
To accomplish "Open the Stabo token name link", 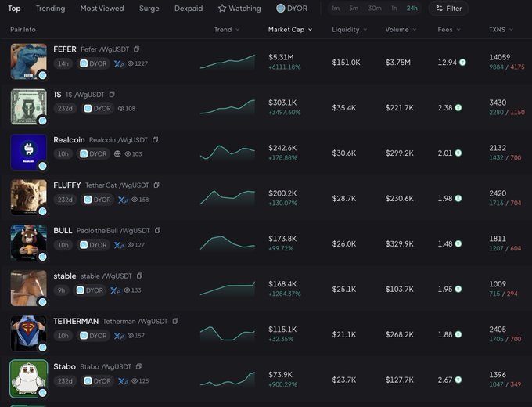I will click(64, 366).
